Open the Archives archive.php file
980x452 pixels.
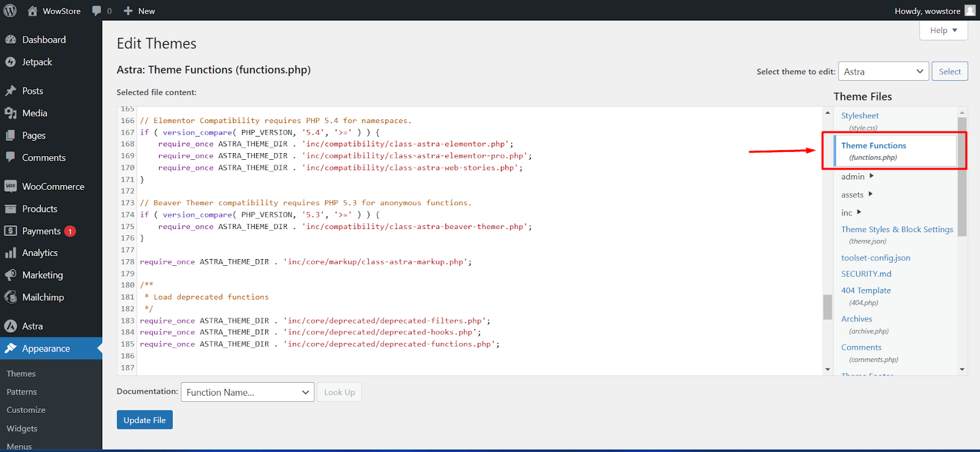pos(865,325)
